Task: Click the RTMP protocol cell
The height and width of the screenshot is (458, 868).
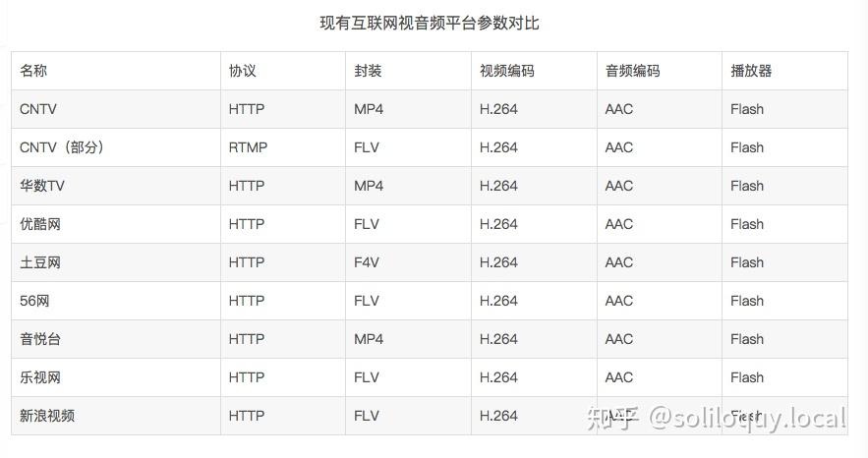Action: 248,147
